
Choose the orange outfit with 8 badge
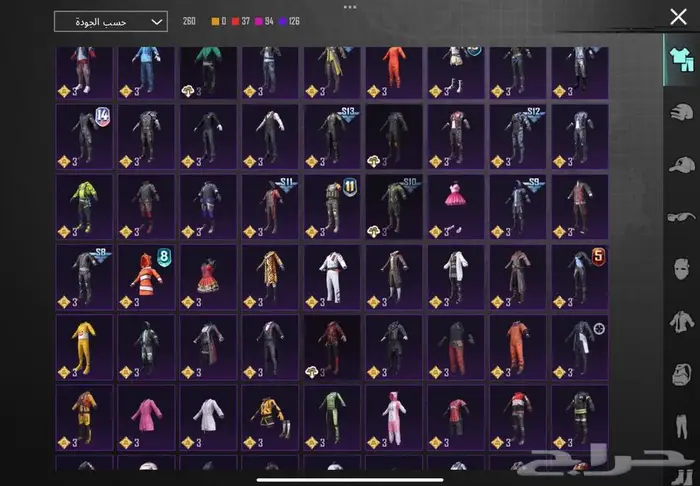[x=146, y=274]
